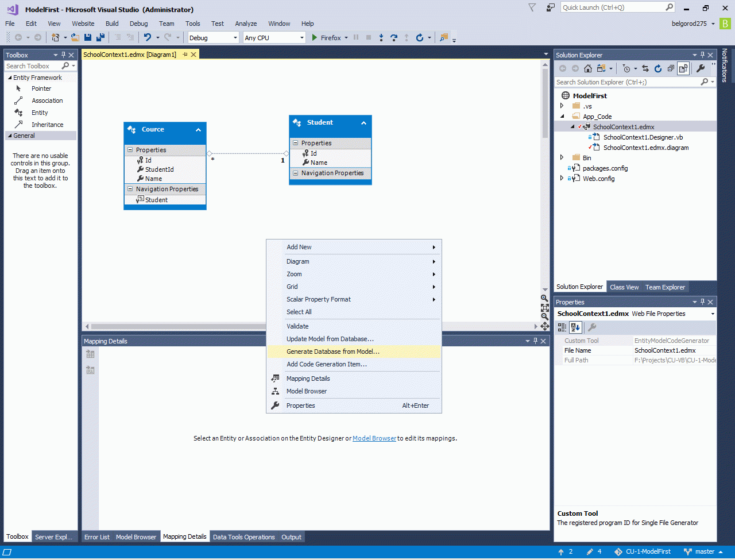The width and height of the screenshot is (735, 560).
Task: Switch to the Model Browser tab
Action: point(136,537)
